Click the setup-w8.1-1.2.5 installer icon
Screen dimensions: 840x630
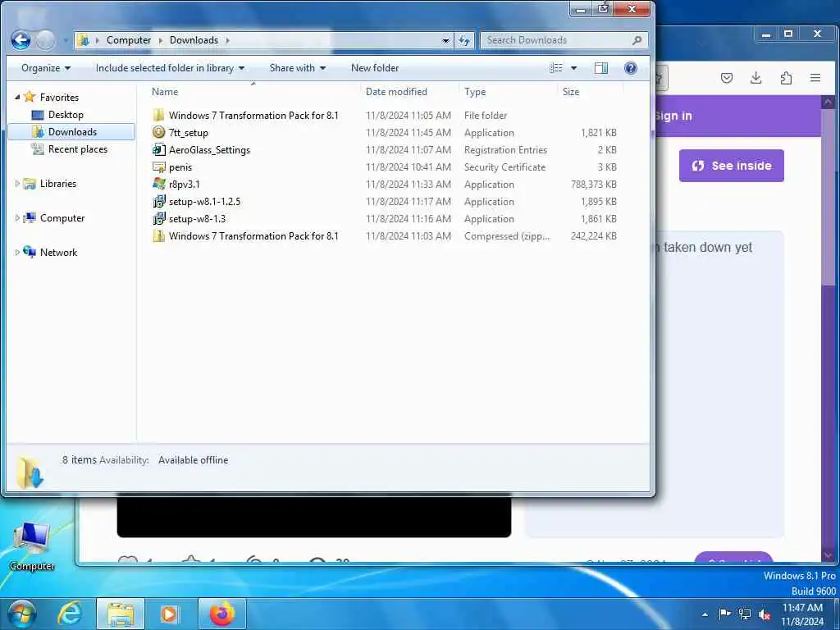158,202
